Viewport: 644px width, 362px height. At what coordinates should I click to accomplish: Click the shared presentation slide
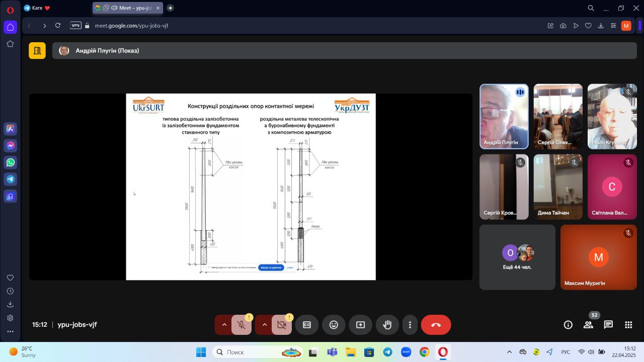click(251, 187)
